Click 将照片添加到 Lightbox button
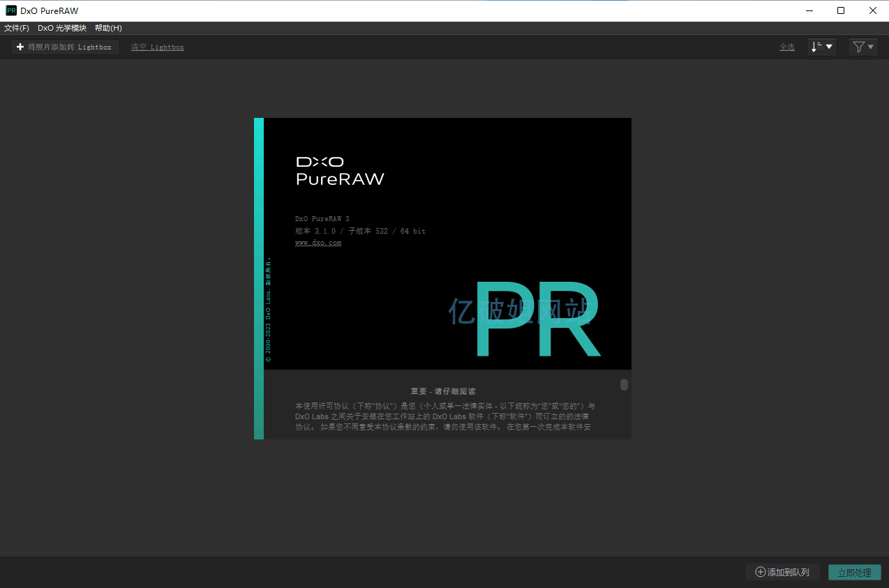The width and height of the screenshot is (889, 588). tap(65, 47)
